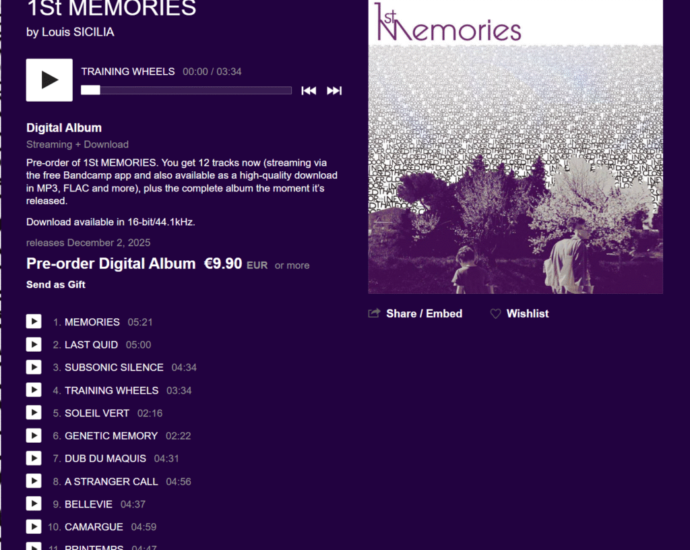Play track 7 DUB DU MAQUIS
The image size is (690, 550).
(34, 458)
